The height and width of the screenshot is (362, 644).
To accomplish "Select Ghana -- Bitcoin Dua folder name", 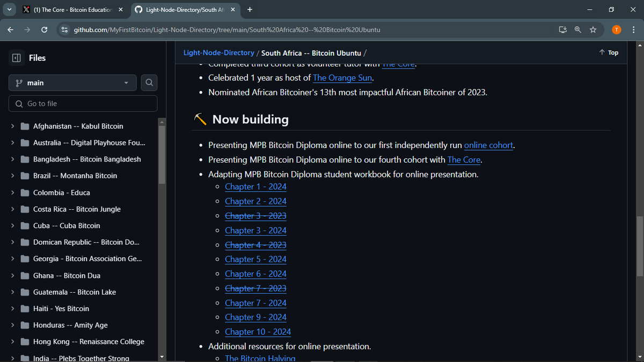I will tap(67, 276).
